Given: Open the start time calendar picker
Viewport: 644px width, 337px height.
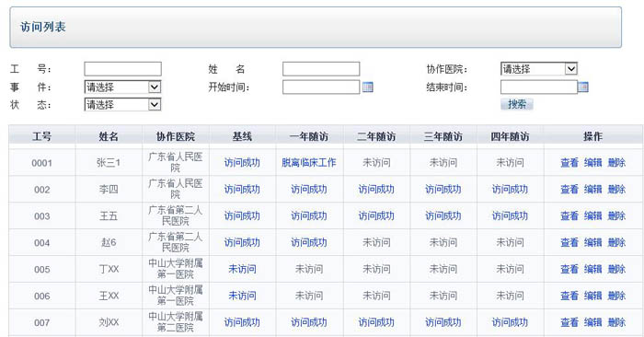Looking at the screenshot, I should coord(368,87).
